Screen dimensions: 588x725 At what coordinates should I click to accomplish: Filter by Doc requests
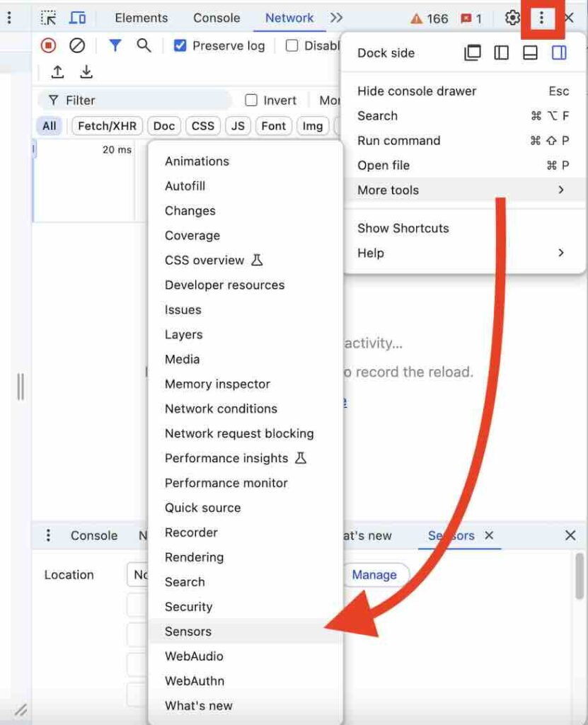[164, 126]
